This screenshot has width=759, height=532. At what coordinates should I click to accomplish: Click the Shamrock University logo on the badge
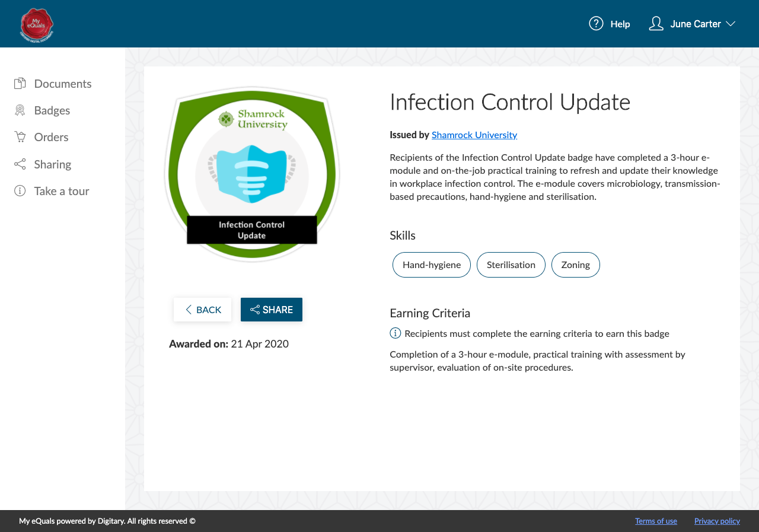[x=252, y=119]
